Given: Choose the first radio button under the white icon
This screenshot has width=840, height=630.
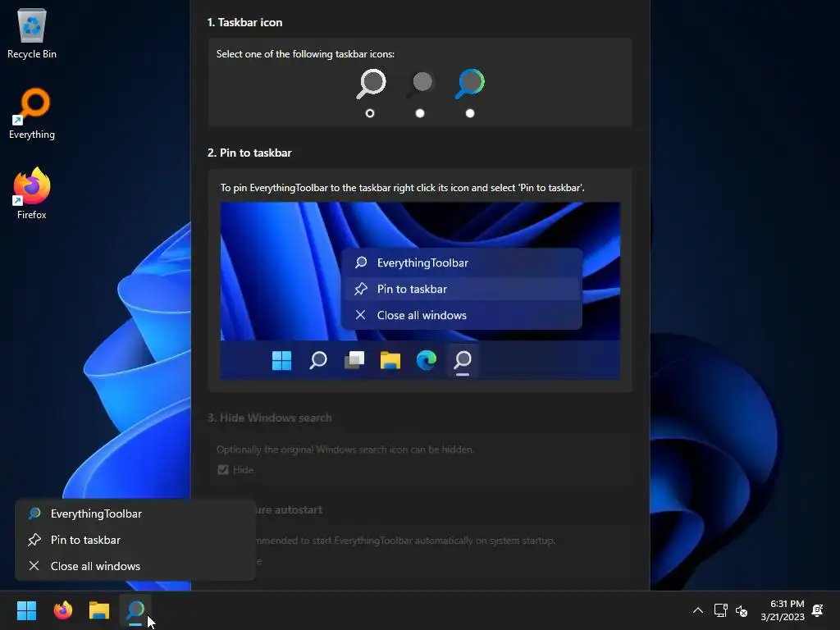Looking at the screenshot, I should click(370, 113).
